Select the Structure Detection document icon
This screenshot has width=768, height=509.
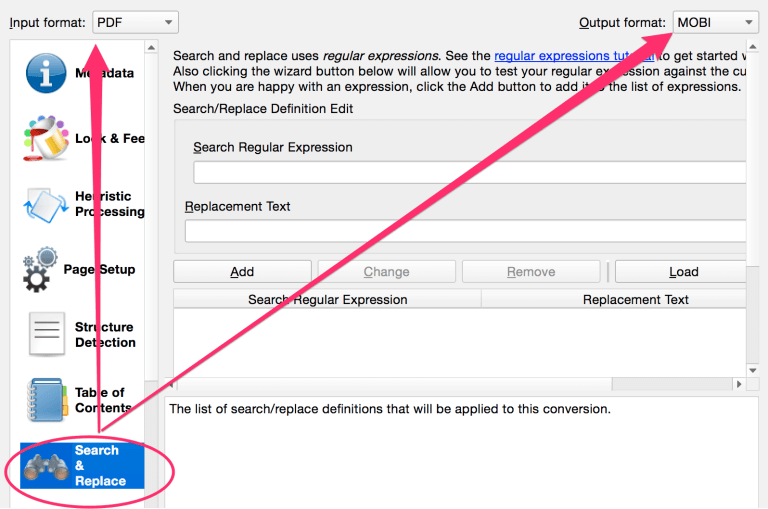click(x=47, y=334)
